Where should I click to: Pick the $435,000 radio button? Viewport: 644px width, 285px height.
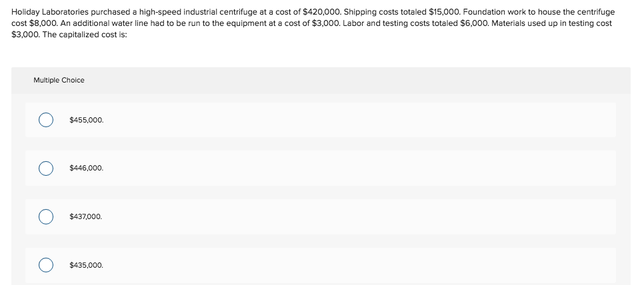pos(45,265)
